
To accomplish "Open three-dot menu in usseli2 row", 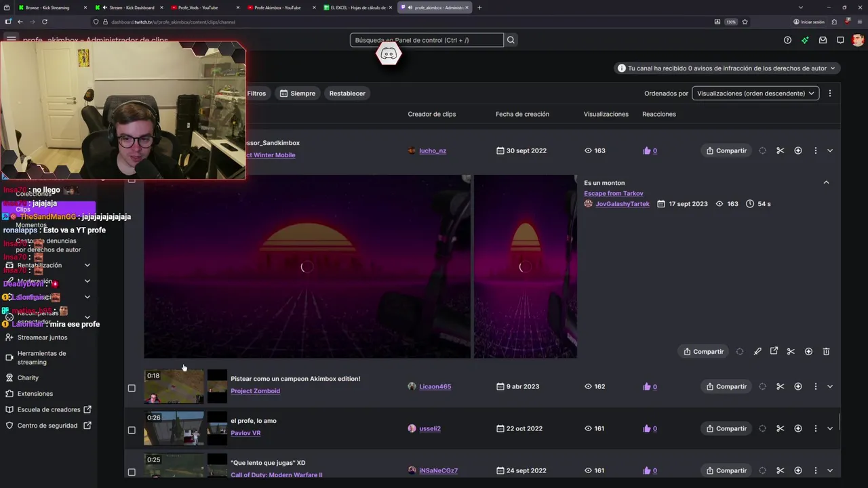I will [x=816, y=428].
